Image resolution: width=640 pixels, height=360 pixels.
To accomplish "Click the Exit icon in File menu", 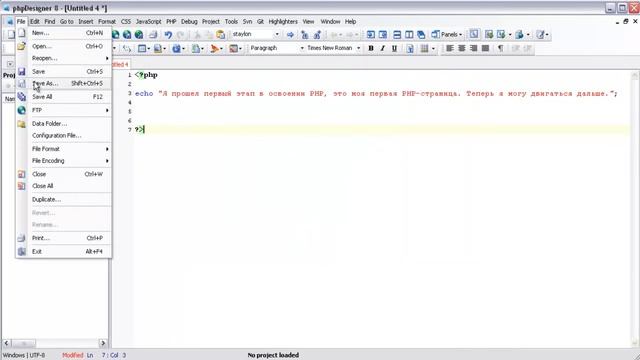I will coord(22,251).
